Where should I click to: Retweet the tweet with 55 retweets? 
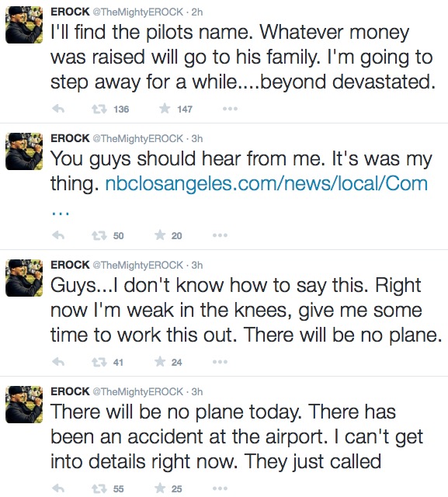point(99,488)
